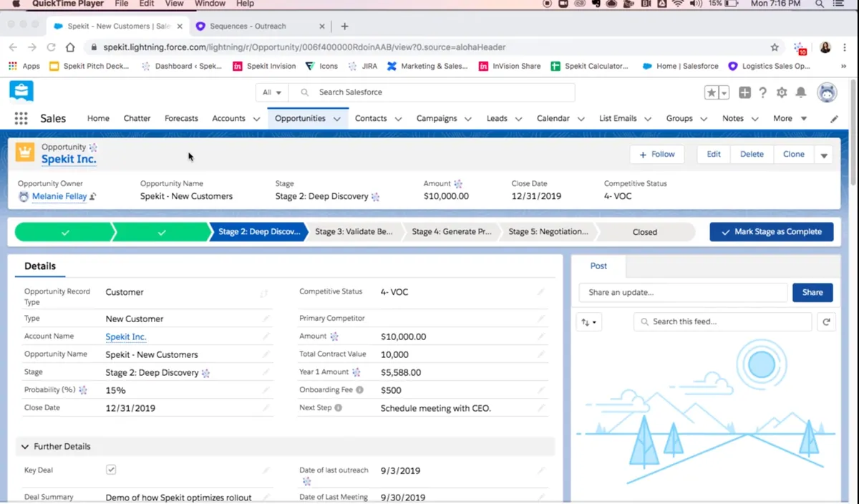Image resolution: width=859 pixels, height=504 pixels.
Task: Click the Search this feed field
Action: tap(723, 322)
